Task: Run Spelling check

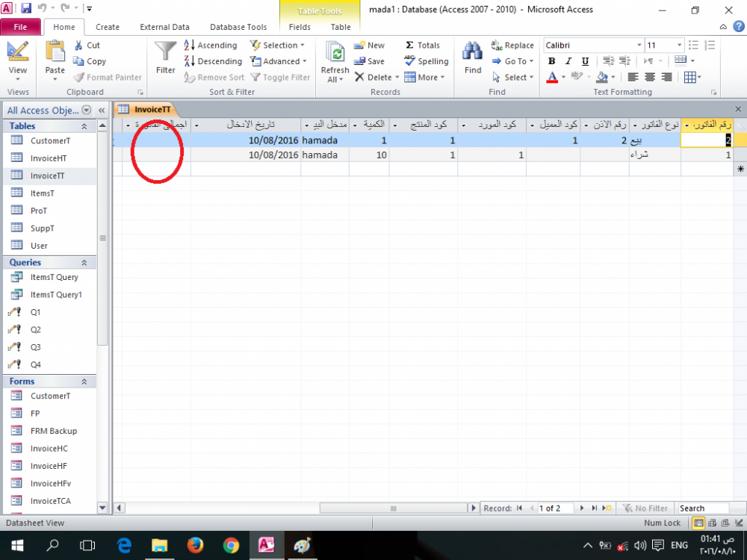Action: (427, 61)
